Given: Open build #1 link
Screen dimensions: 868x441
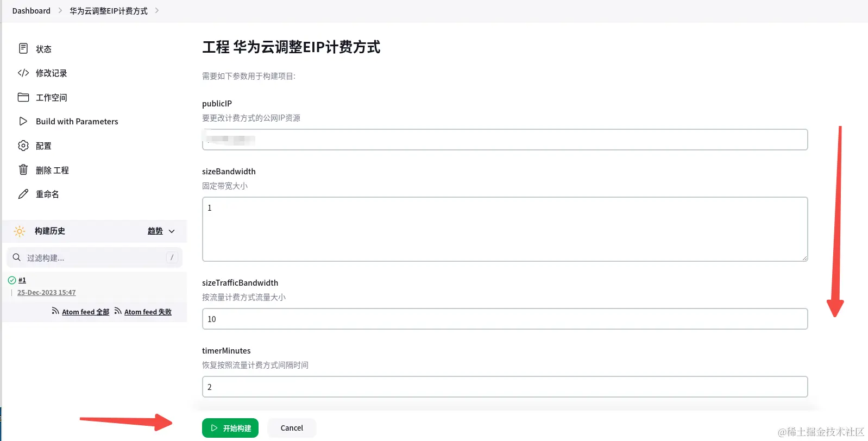Looking at the screenshot, I should coord(22,280).
